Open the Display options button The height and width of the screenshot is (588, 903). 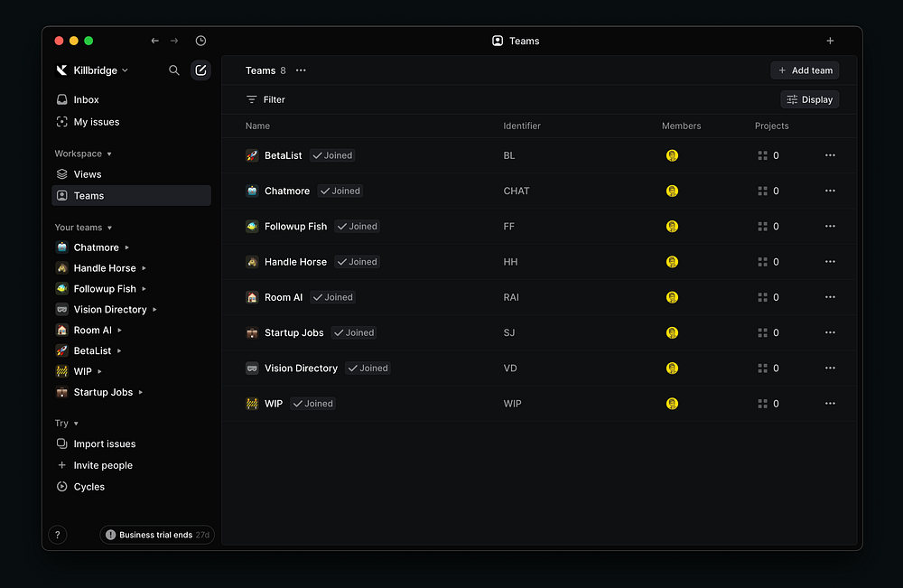point(809,99)
